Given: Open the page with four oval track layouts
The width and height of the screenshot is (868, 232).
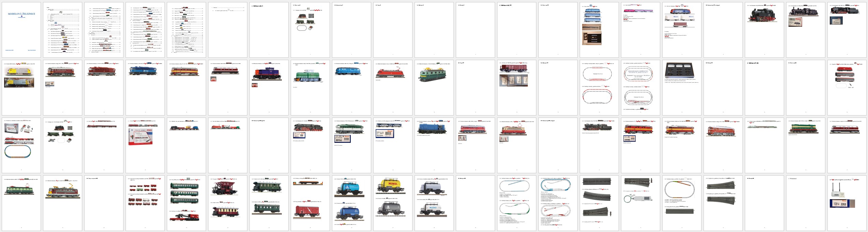Looking at the screenshot, I should pyautogui.click(x=558, y=203).
